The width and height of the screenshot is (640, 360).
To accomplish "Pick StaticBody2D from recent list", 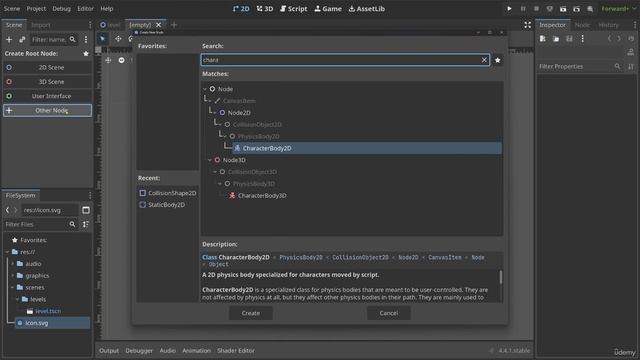I will pyautogui.click(x=162, y=205).
